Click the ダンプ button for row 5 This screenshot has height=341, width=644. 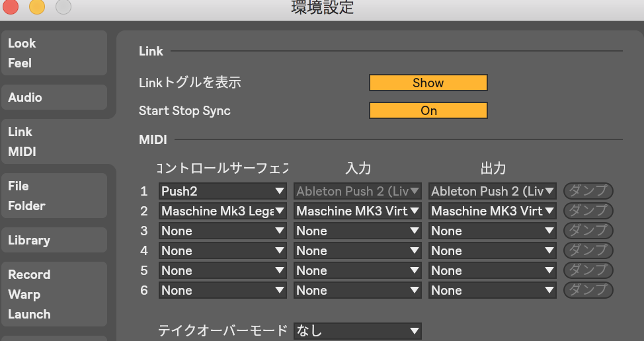pos(588,270)
